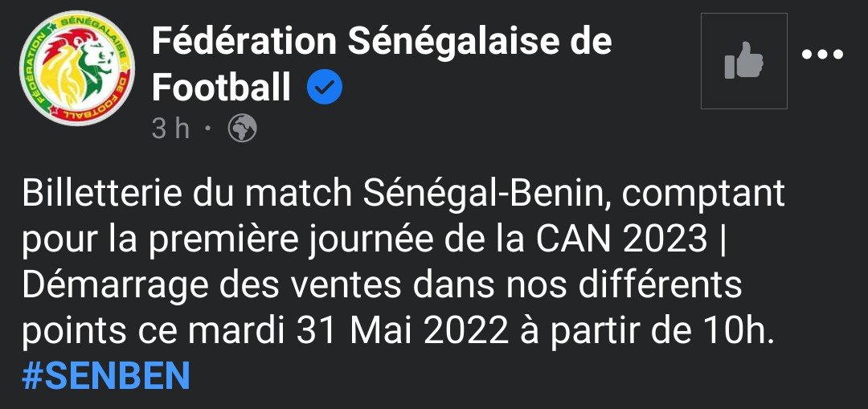
Task: Click the globe public-audience icon
Action: pos(242,129)
